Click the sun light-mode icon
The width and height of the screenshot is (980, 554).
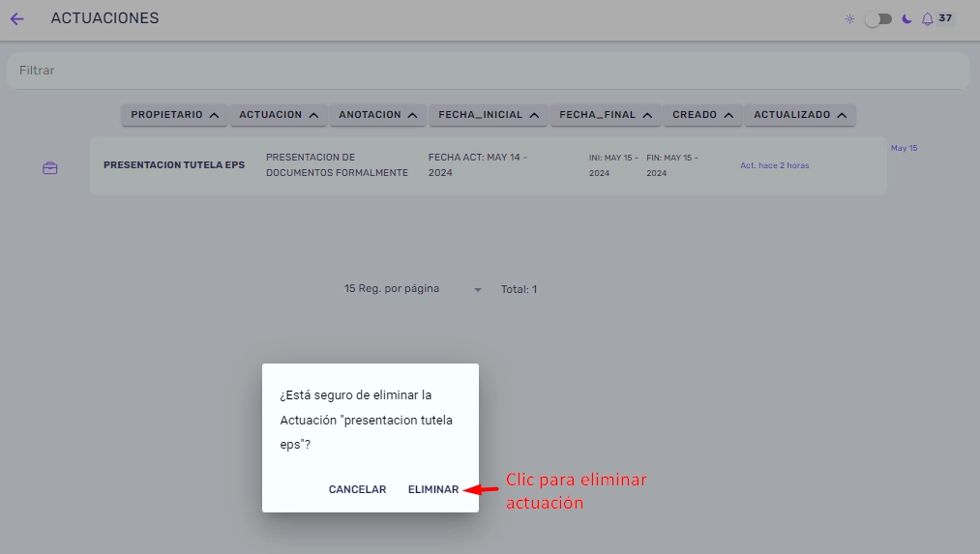[849, 18]
